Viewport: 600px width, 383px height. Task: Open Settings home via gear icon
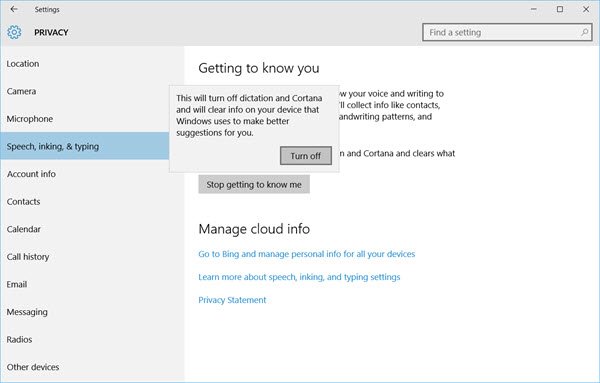(14, 33)
